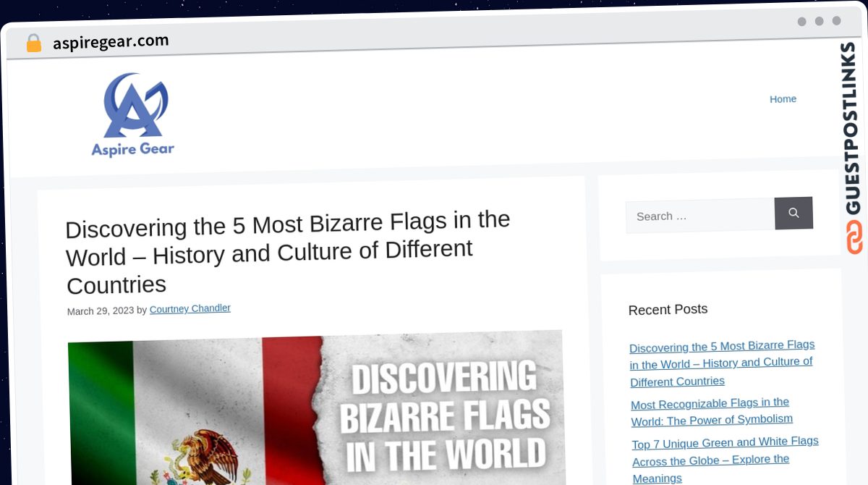Open recent post Discovering the 5 Most Bizarre Flags

723,363
